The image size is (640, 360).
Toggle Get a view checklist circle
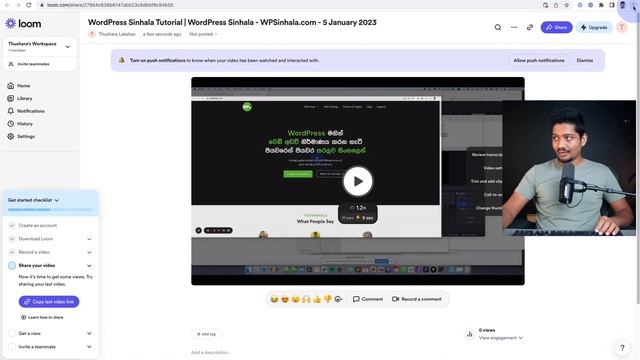pyautogui.click(x=12, y=333)
